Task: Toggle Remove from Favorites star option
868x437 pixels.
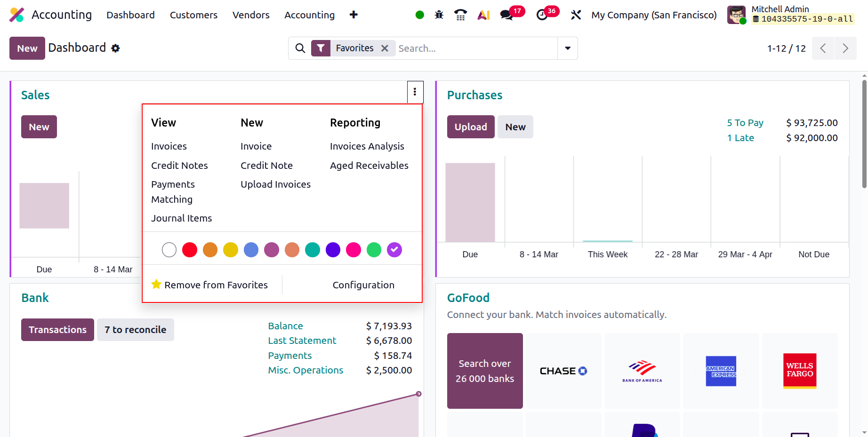Action: pyautogui.click(x=209, y=285)
